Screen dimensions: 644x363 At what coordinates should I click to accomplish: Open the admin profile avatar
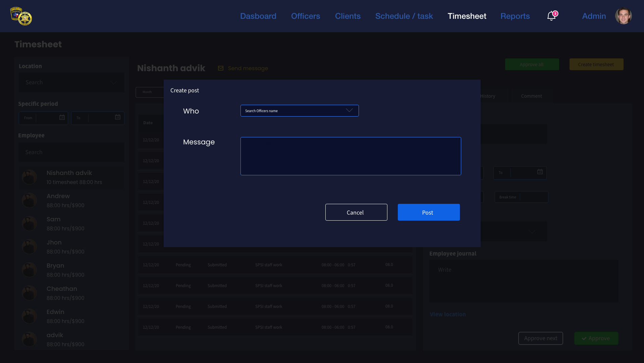click(x=623, y=16)
